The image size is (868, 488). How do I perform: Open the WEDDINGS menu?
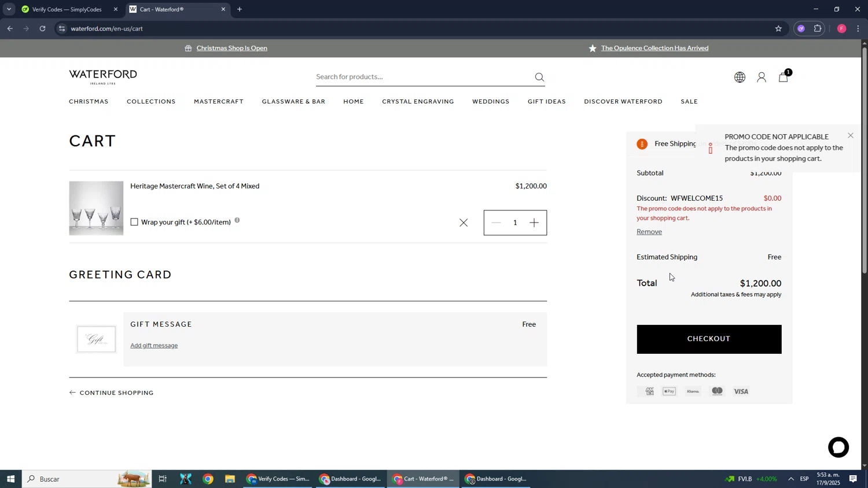click(491, 102)
